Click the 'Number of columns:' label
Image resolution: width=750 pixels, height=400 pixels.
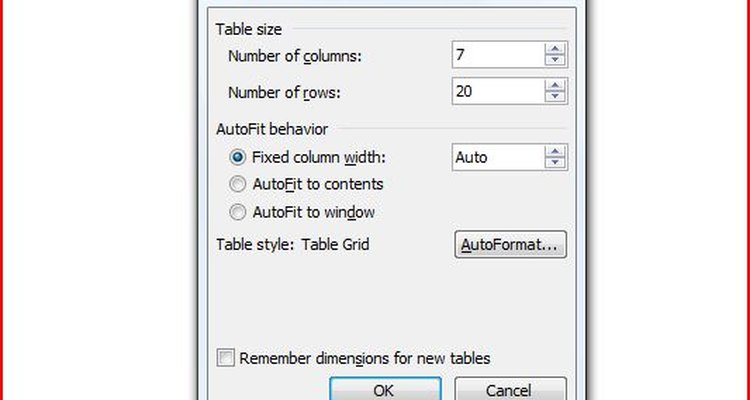pos(295,56)
